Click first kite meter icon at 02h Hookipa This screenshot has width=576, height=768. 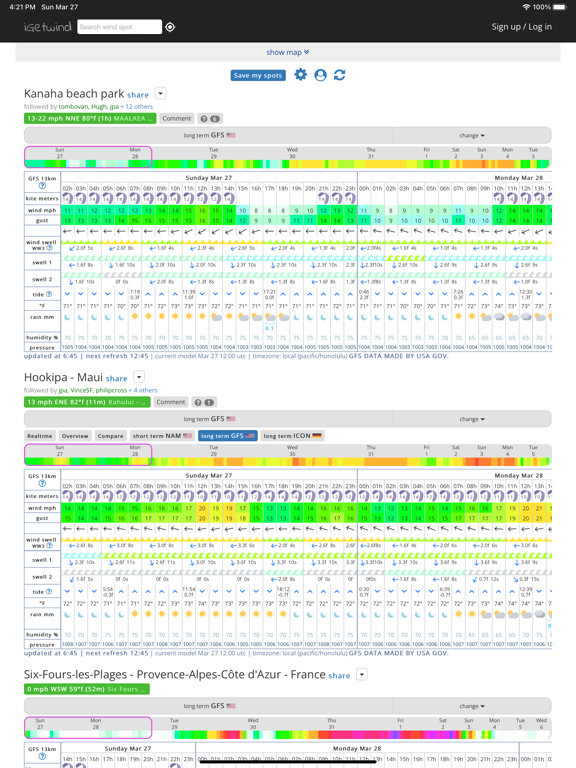(67, 496)
